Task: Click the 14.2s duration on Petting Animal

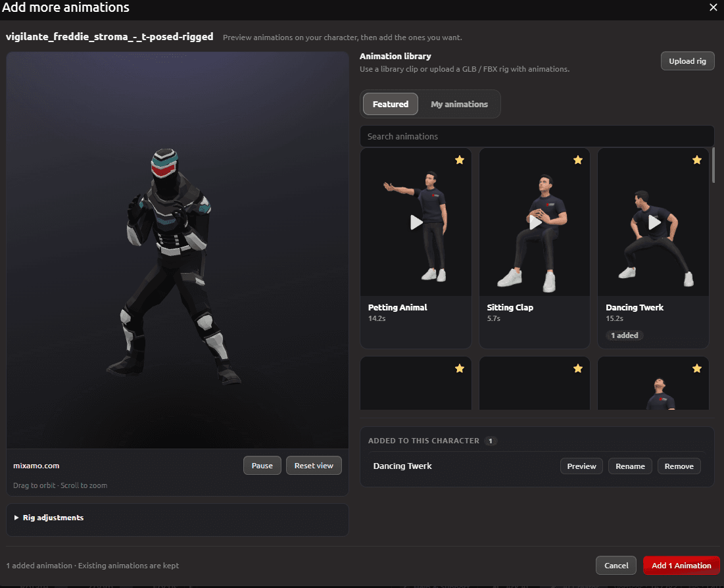Action: coord(376,318)
